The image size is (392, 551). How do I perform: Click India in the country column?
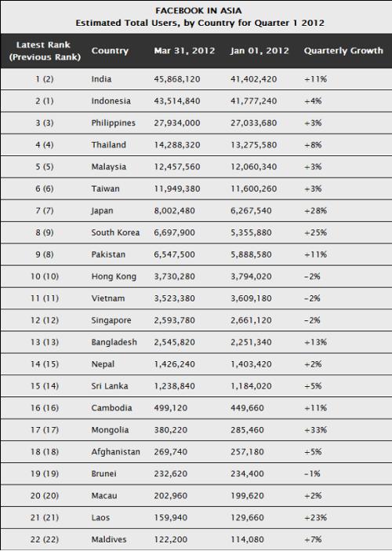coord(101,79)
